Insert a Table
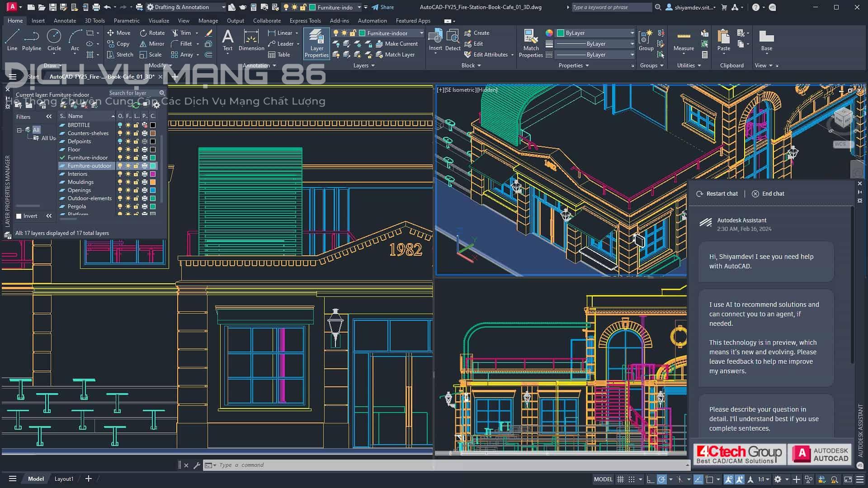868x488 pixels. click(279, 55)
